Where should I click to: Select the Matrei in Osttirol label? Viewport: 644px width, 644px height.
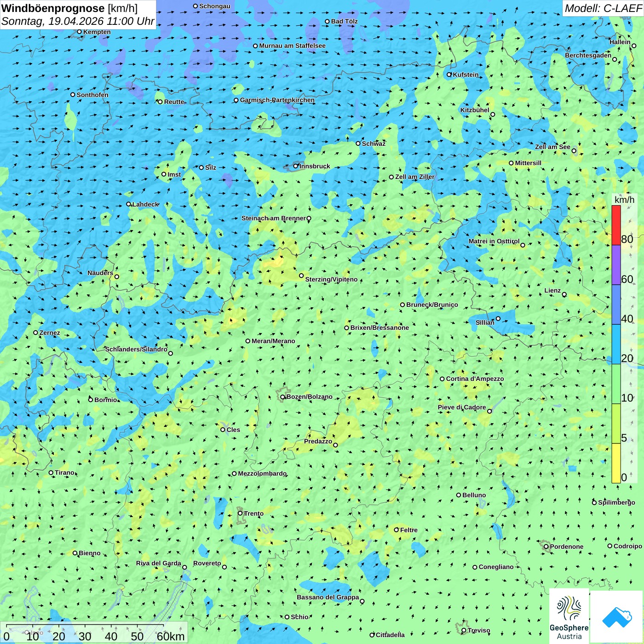(x=494, y=241)
